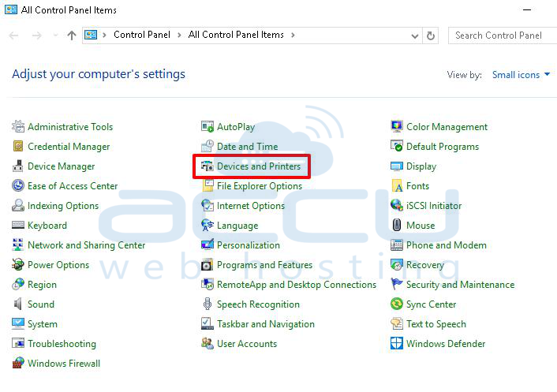557x392 pixels.
Task: Click the Search Control Panel field
Action: click(503, 35)
